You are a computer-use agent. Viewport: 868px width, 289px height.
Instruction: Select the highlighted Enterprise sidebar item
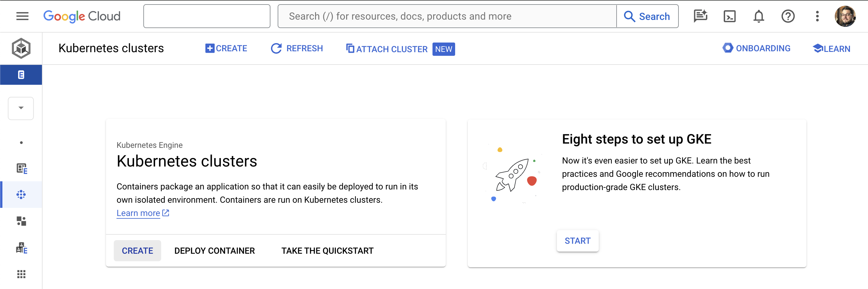tap(21, 75)
